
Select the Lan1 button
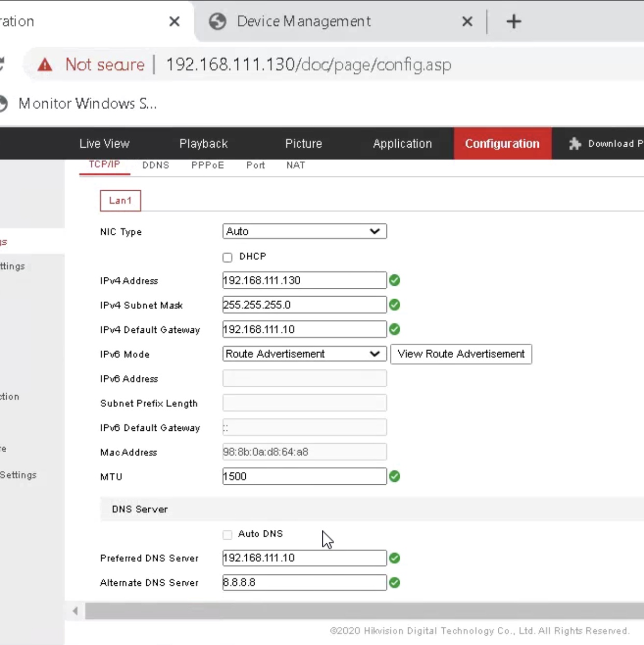(120, 201)
